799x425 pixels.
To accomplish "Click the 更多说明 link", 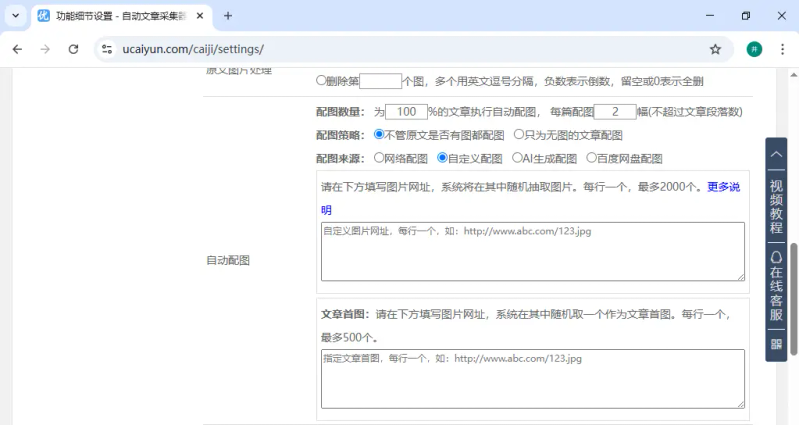I will point(723,187).
